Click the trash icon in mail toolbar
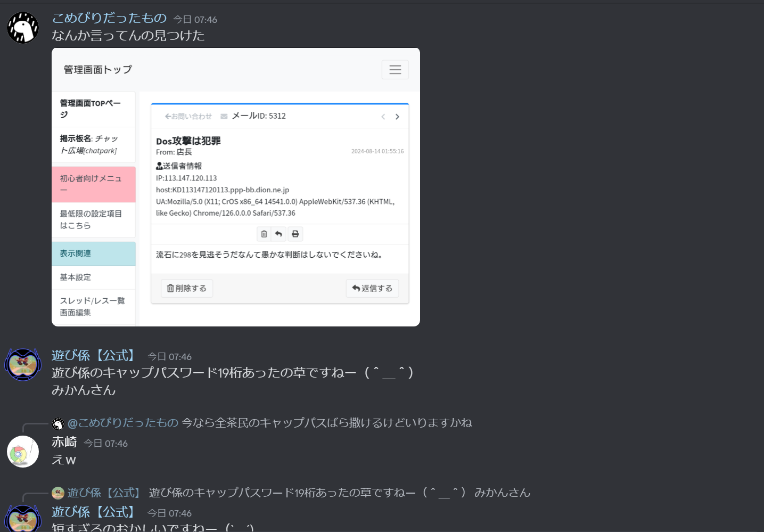Screen dimensions: 764x532 [264, 234]
